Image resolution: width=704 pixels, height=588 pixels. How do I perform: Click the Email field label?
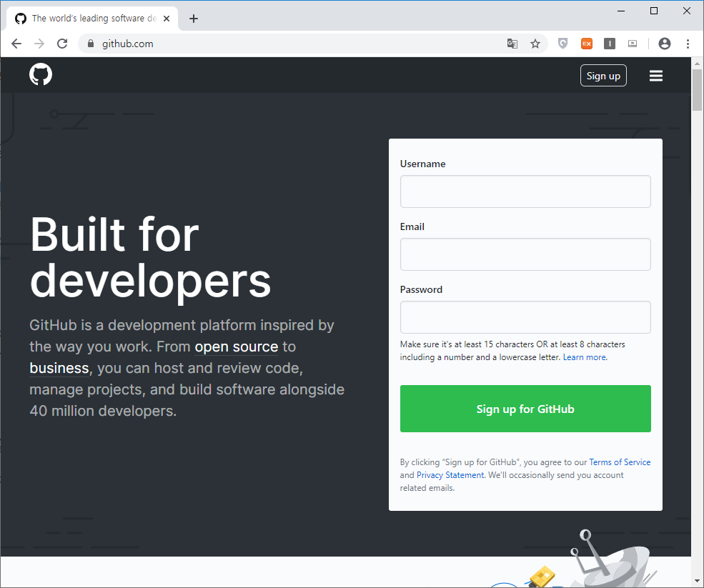(412, 226)
